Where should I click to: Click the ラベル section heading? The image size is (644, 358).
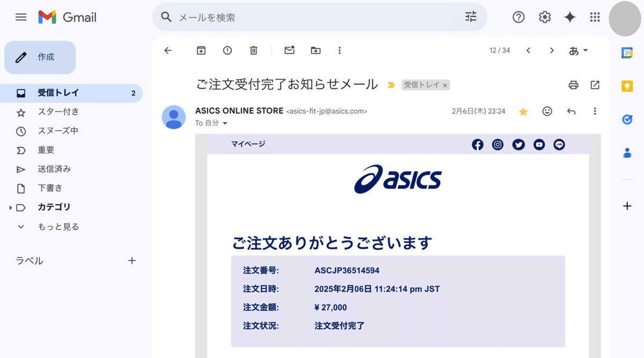pyautogui.click(x=30, y=261)
